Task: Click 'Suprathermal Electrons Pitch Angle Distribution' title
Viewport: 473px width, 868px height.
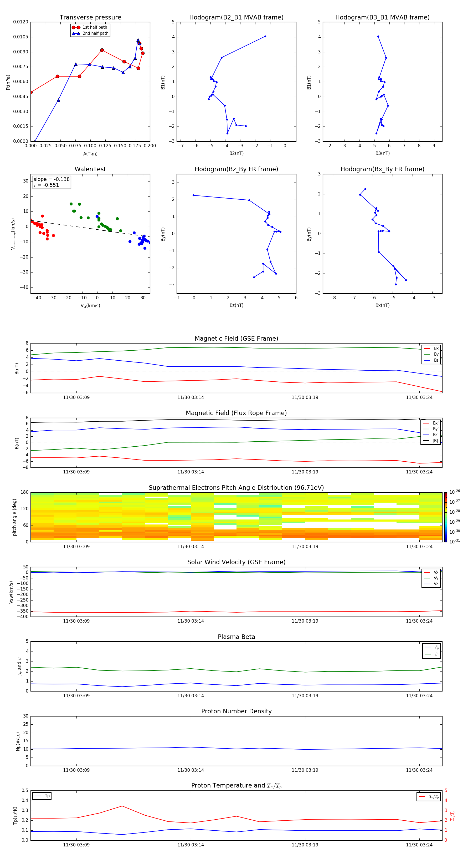Action: pos(236,488)
